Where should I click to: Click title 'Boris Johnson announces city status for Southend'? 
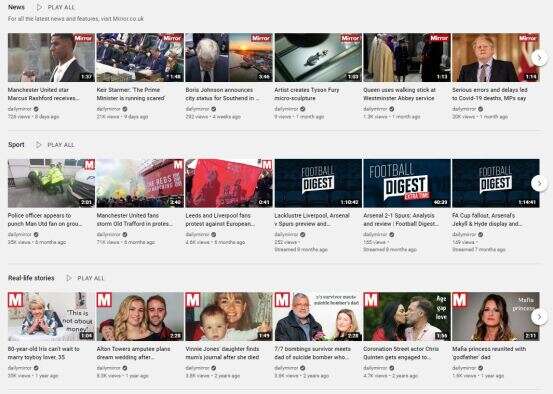click(x=223, y=94)
